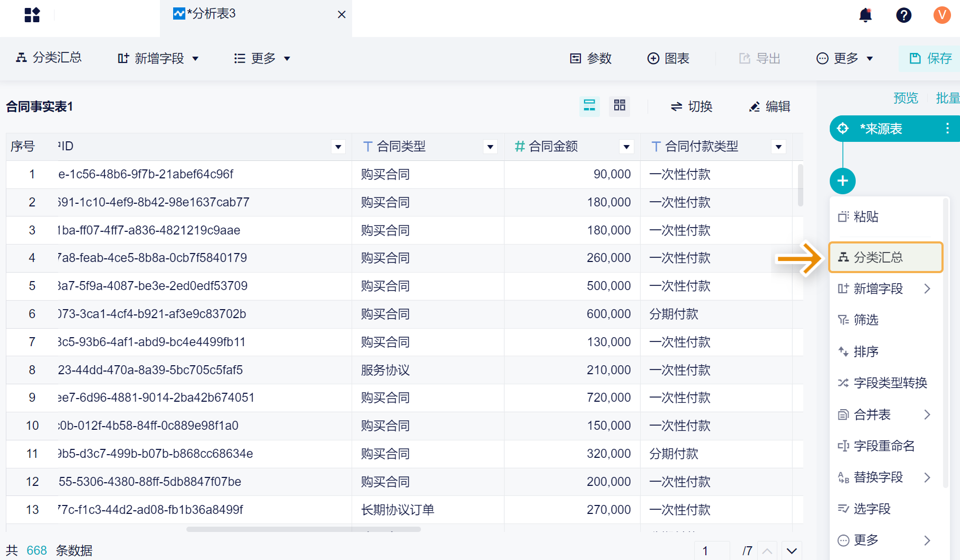
Task: Select 分类汇总 in the step menu
Action: (x=885, y=257)
